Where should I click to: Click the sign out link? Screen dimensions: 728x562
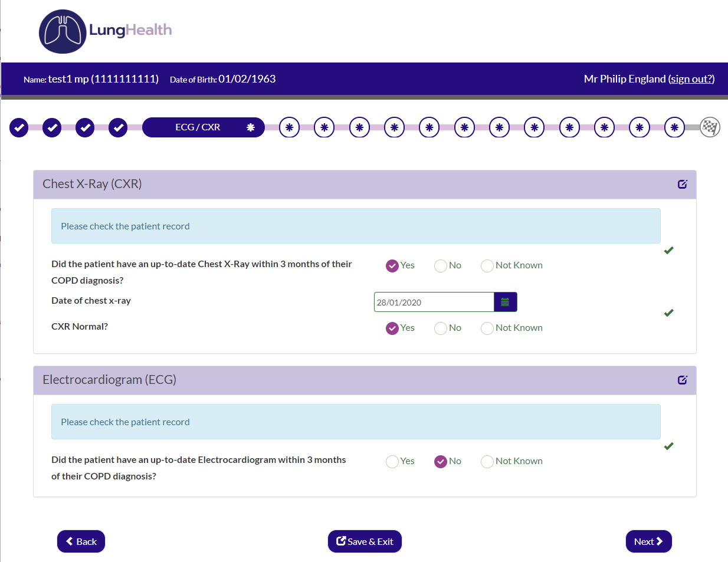click(691, 79)
